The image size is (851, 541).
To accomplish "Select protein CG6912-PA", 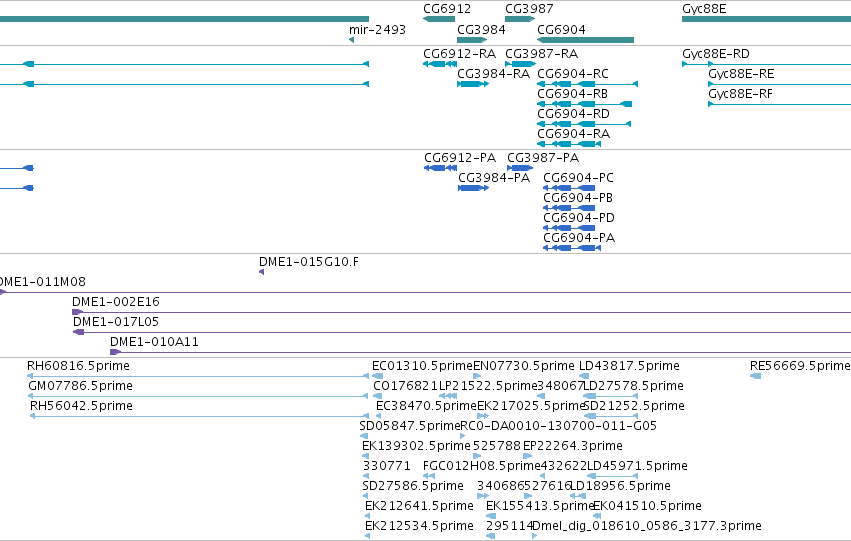I will point(441,168).
